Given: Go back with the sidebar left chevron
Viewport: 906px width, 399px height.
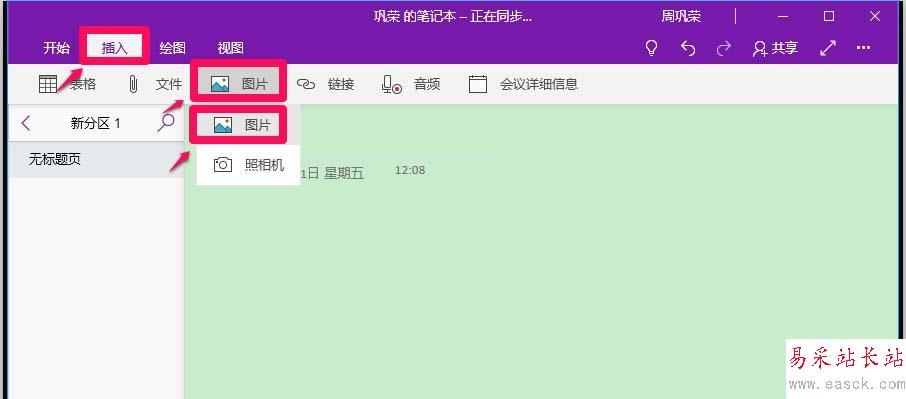Looking at the screenshot, I should pyautogui.click(x=25, y=122).
